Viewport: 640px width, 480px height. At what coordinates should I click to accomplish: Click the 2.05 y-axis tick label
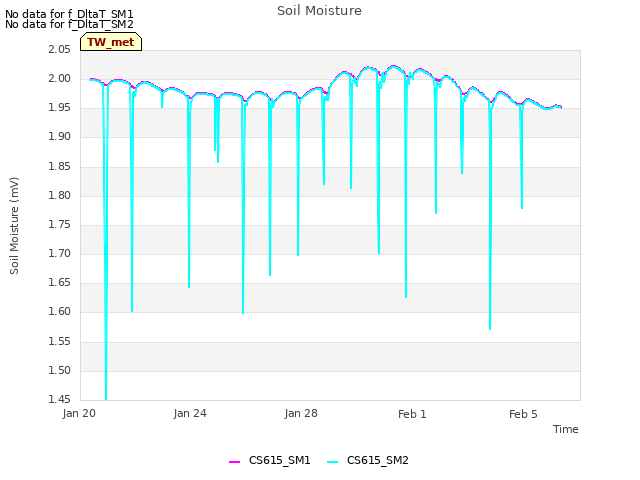tap(59, 49)
